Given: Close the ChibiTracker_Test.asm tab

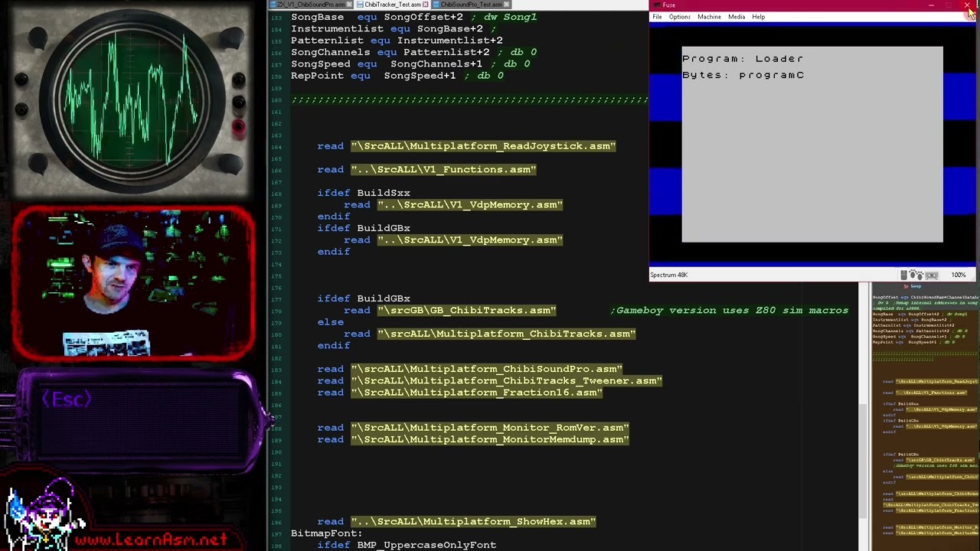Looking at the screenshot, I should point(425,4).
